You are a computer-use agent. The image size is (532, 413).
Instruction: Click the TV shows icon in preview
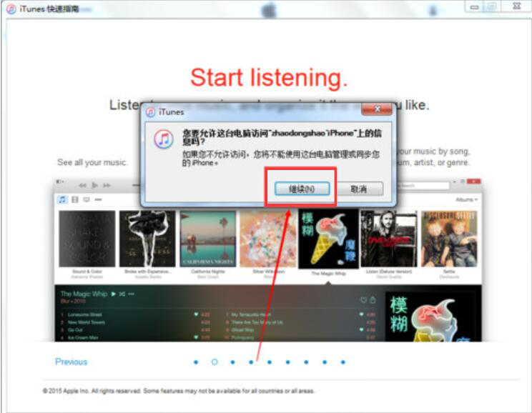pos(87,199)
